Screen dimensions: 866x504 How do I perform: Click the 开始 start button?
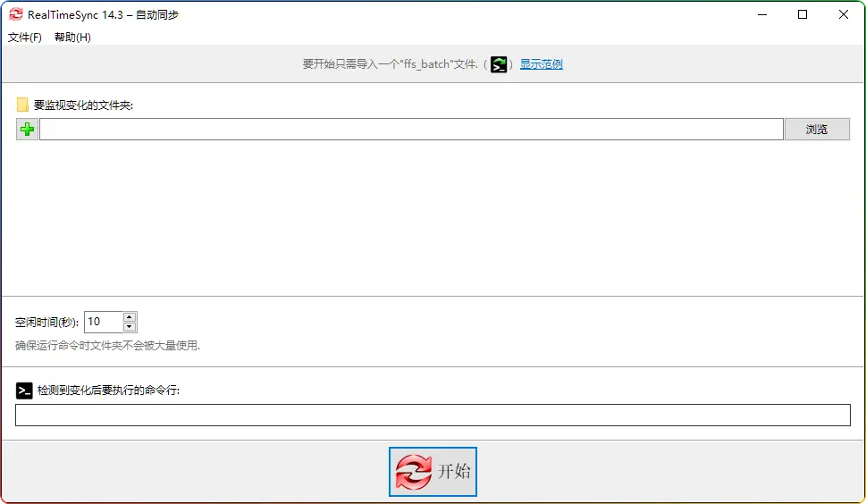pos(433,472)
